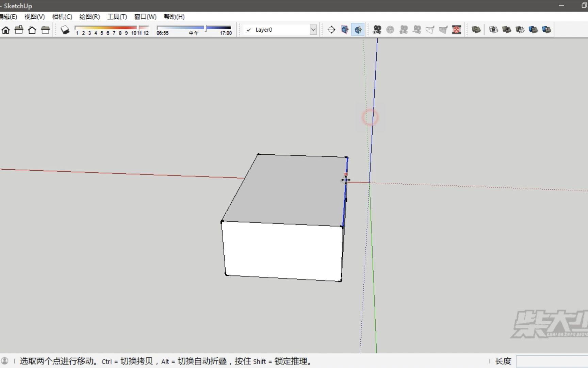Toggle shadows with the shadow icon
Viewport: 588px width, 368px height.
pyautogui.click(x=65, y=30)
